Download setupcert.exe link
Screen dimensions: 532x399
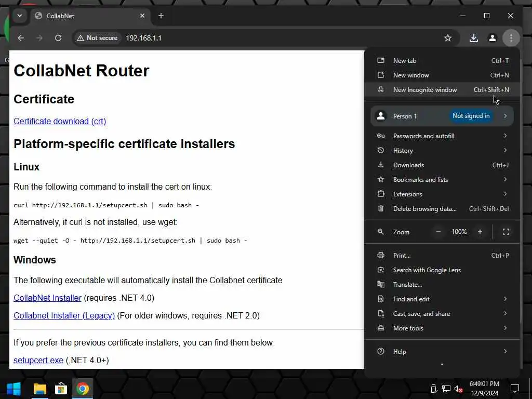[x=38, y=361]
